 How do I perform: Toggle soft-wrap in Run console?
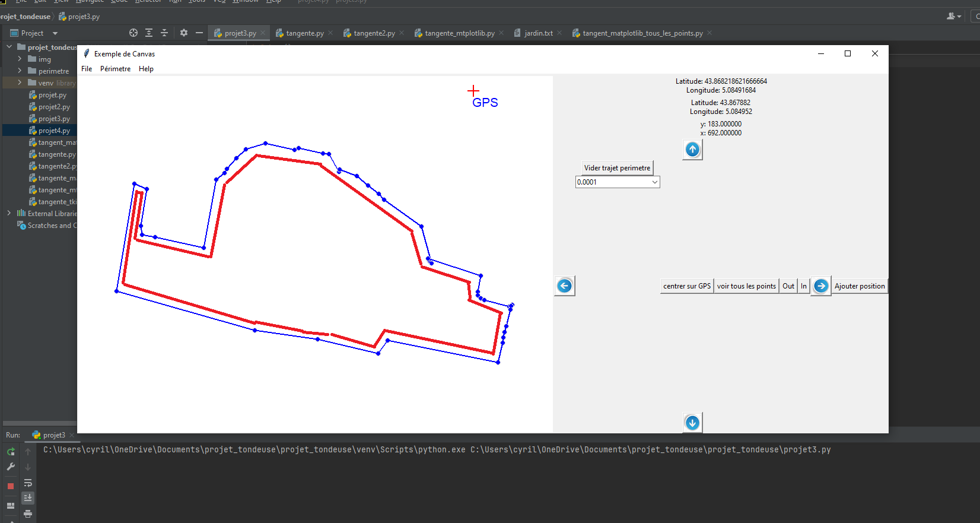28,483
